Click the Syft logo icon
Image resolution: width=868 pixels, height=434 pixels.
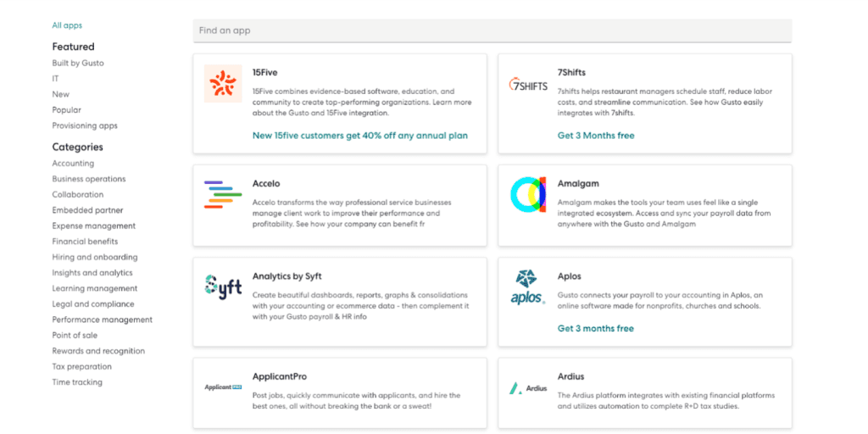click(x=223, y=286)
